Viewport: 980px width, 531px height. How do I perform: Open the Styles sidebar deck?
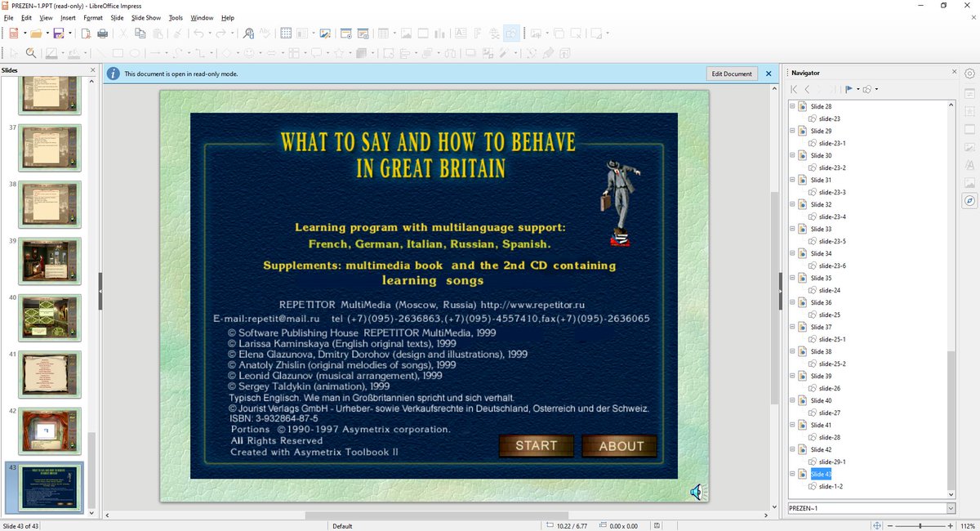969,164
